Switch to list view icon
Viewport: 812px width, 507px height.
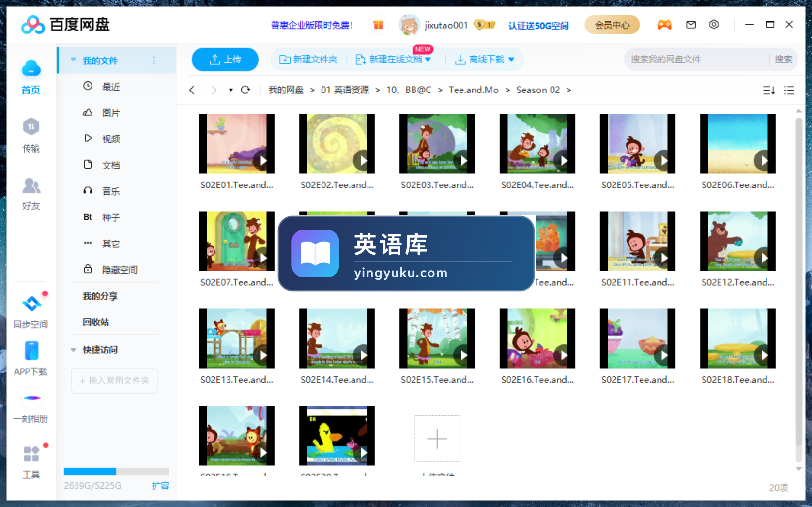789,91
